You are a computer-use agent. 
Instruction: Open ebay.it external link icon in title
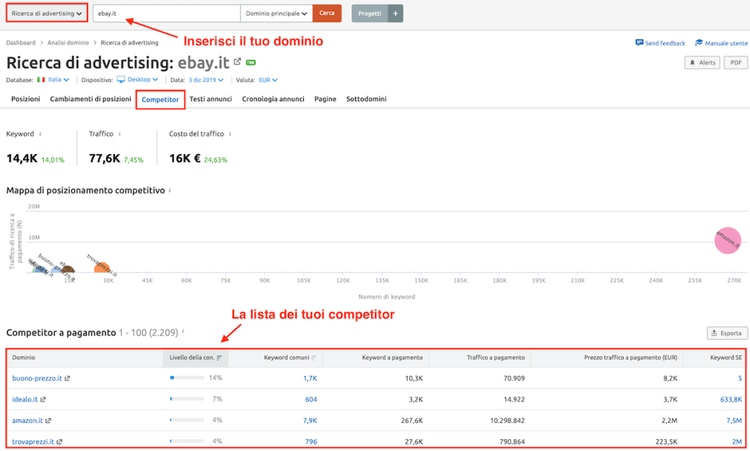pyautogui.click(x=237, y=62)
